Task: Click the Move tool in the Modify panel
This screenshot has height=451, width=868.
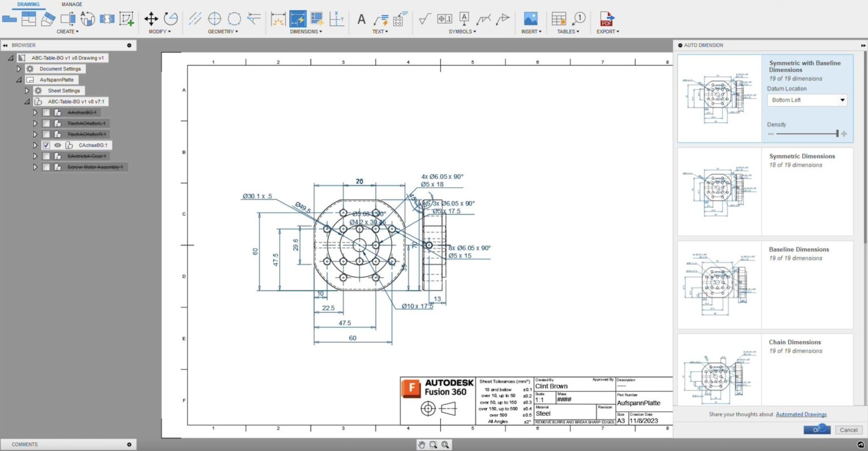Action: (151, 18)
